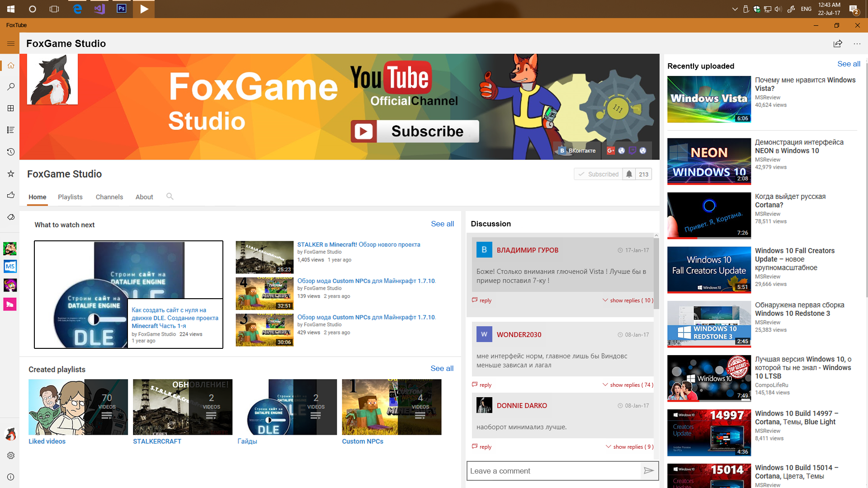Show 74 replies under WONDER2030 comment
Screen dimensions: 868x488
[x=627, y=385]
